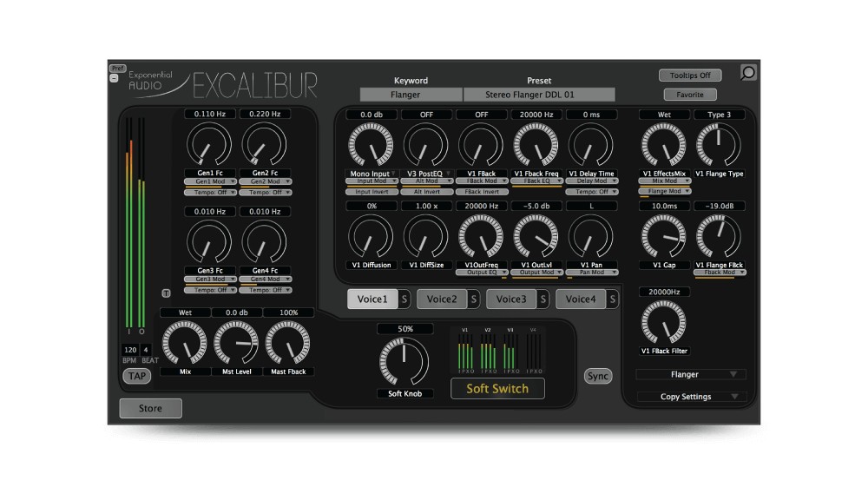Expand the Flanger effect type dropdown
The image size is (868, 500).
[691, 374]
